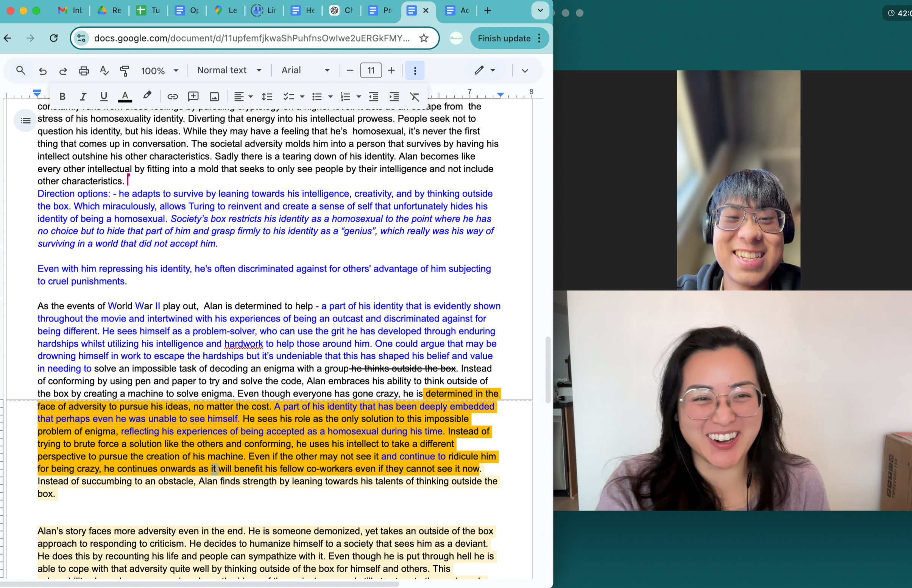The width and height of the screenshot is (912, 588).
Task: Insert a link
Action: point(173,97)
